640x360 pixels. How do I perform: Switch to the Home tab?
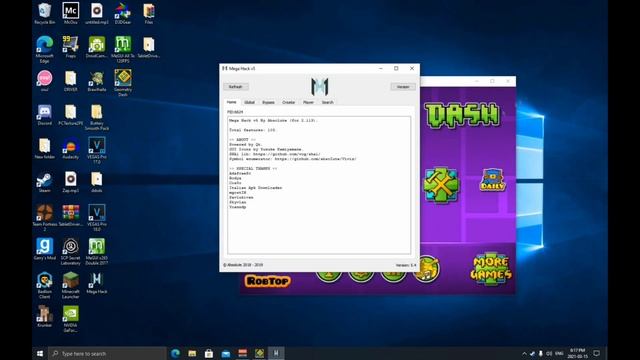click(x=231, y=102)
